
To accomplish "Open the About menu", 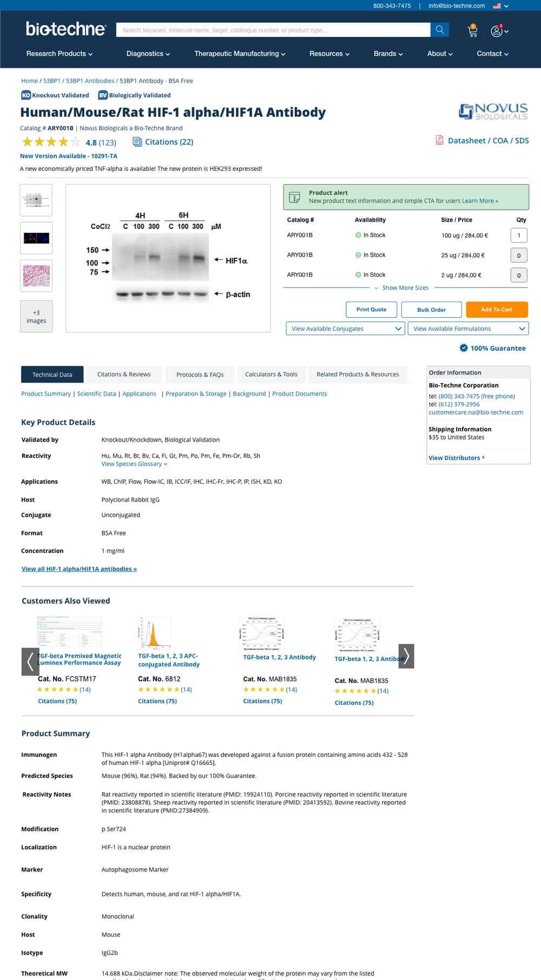I will click(x=440, y=54).
